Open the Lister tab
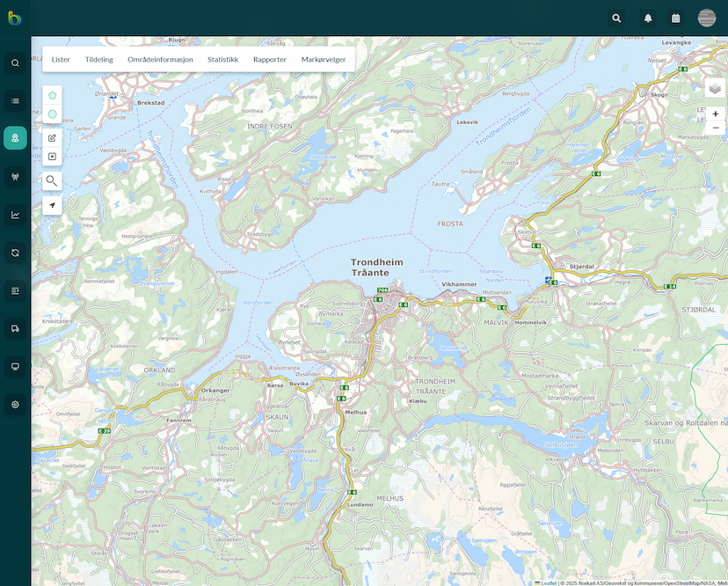This screenshot has height=586, width=728. click(61, 60)
